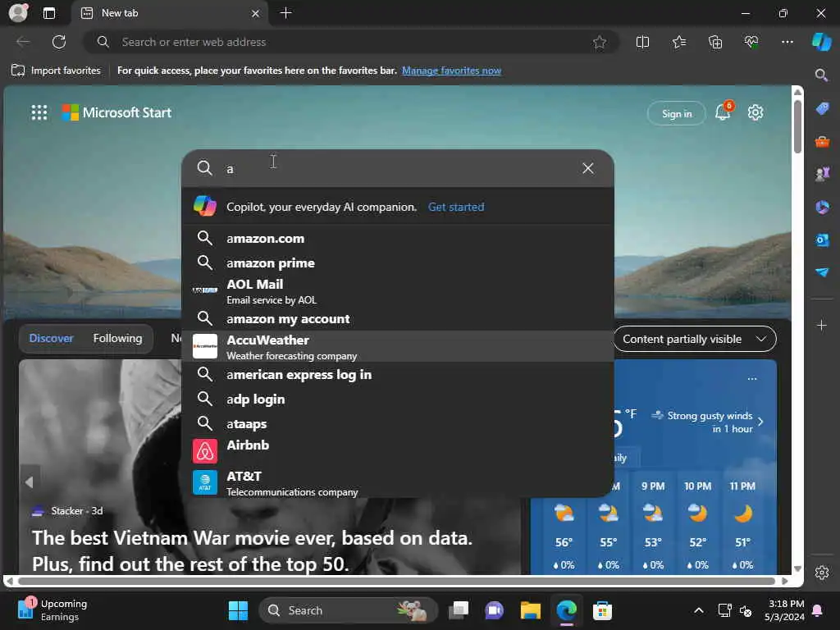Screen dimensions: 840x630
Task: Open Strong gusty winds alert chevron
Action: tap(760, 422)
